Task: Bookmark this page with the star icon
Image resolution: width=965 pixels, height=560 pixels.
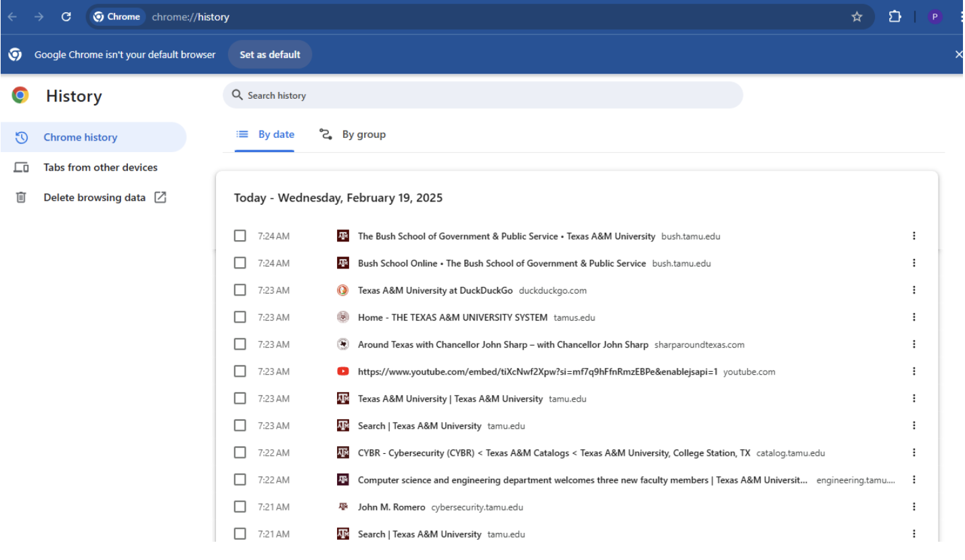Action: 857,17
